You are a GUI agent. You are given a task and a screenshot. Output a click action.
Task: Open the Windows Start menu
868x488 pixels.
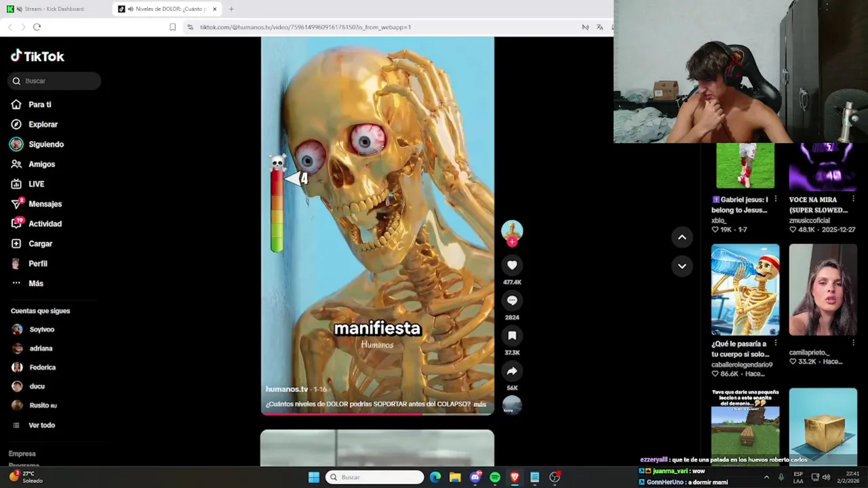314,477
